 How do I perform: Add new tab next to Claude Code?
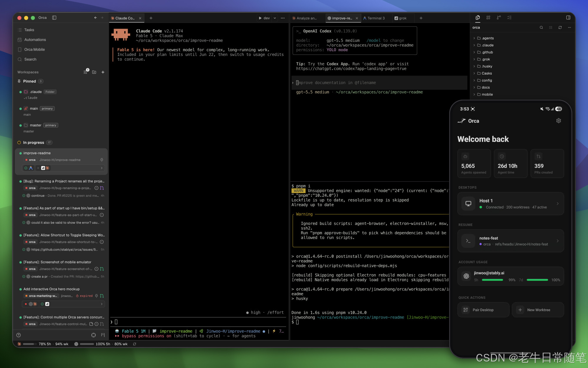pos(151,18)
